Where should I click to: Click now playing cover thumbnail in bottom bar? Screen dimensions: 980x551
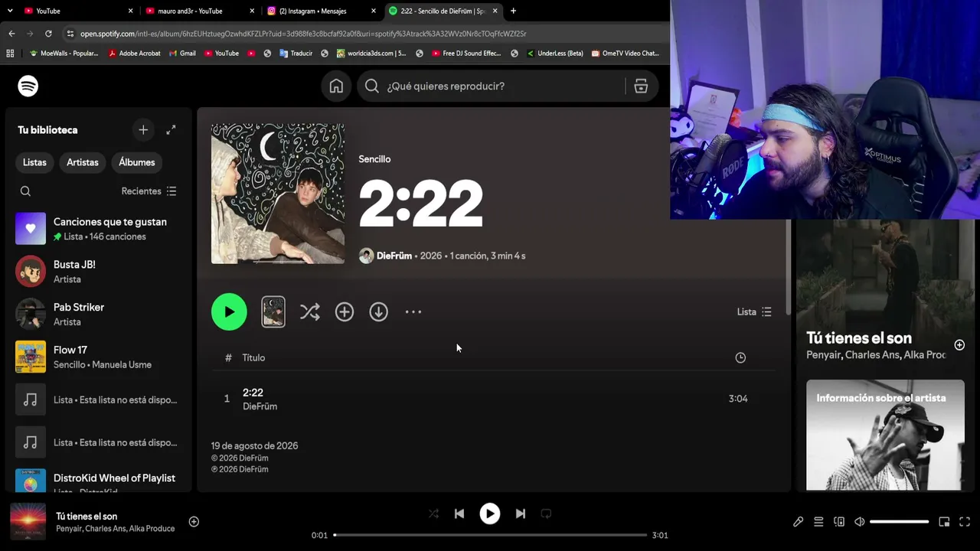coord(28,522)
